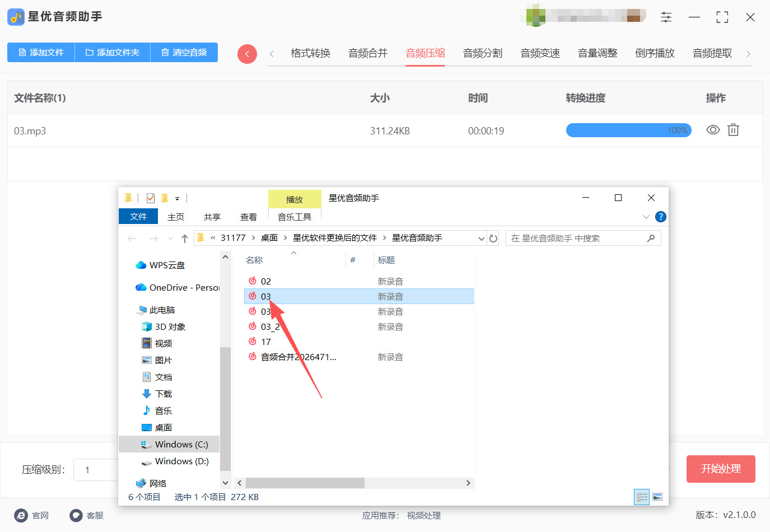
Task: Open Explorer's blue 文件 ribbon menu
Action: pyautogui.click(x=138, y=217)
